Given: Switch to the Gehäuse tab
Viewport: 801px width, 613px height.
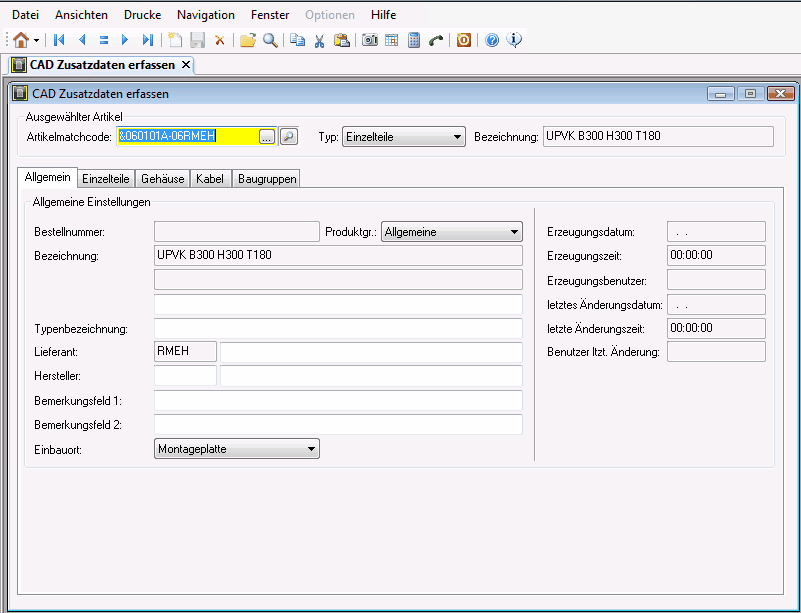Looking at the screenshot, I should [162, 179].
